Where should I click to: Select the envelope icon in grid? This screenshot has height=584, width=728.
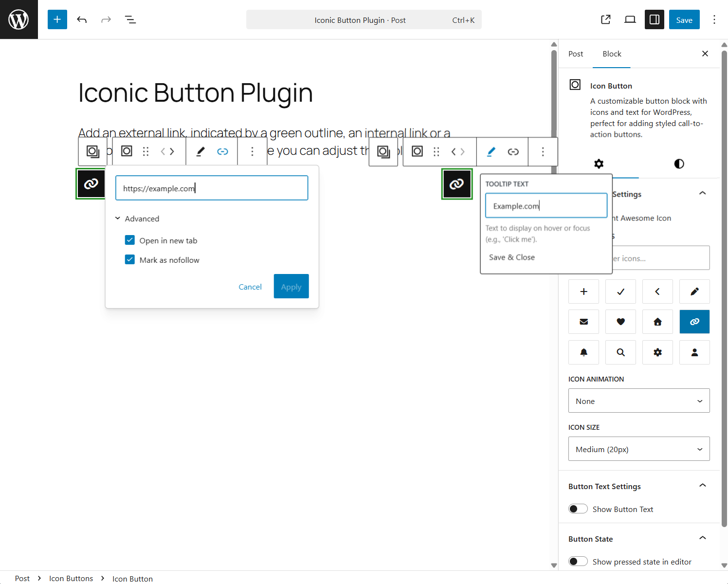[x=584, y=322]
